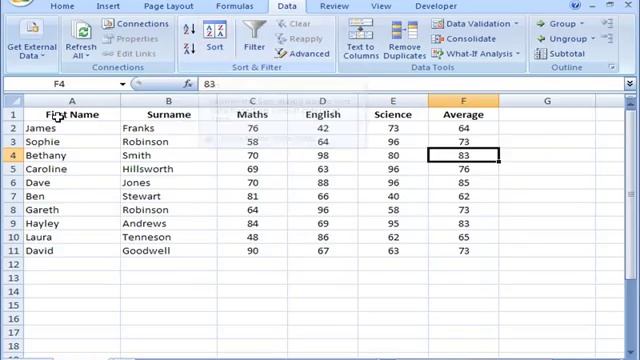Click the Group outline button
Screen dimensions: 640x360
(x=556, y=24)
